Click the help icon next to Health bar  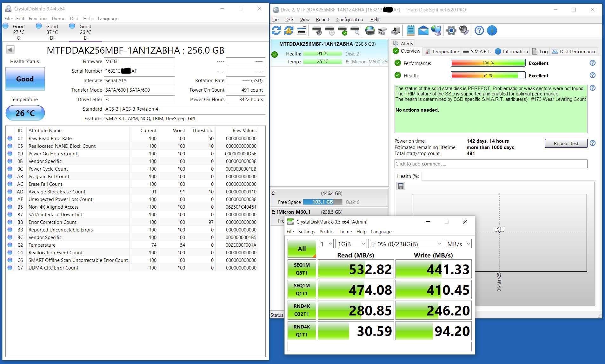[592, 75]
